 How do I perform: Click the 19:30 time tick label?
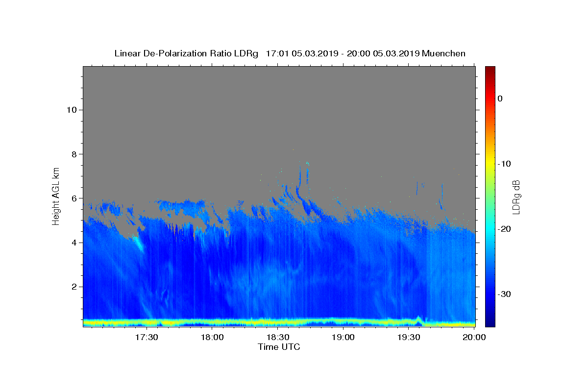[409, 337]
